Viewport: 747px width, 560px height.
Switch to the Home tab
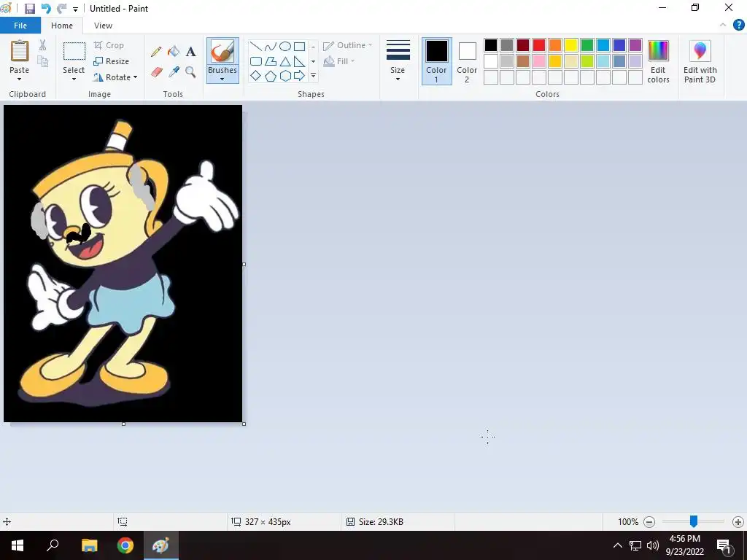(62, 26)
